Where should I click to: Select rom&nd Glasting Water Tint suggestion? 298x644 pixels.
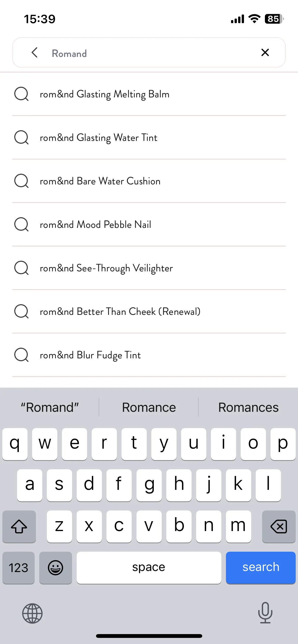pos(149,138)
